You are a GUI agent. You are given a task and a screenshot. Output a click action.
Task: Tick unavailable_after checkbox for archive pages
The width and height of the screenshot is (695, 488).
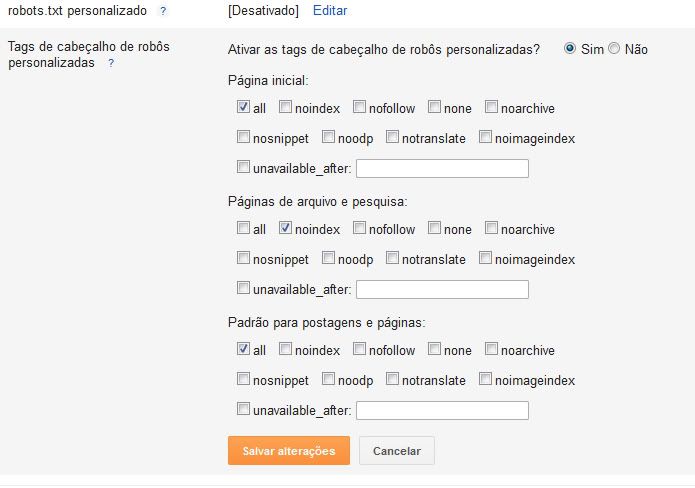[244, 289]
